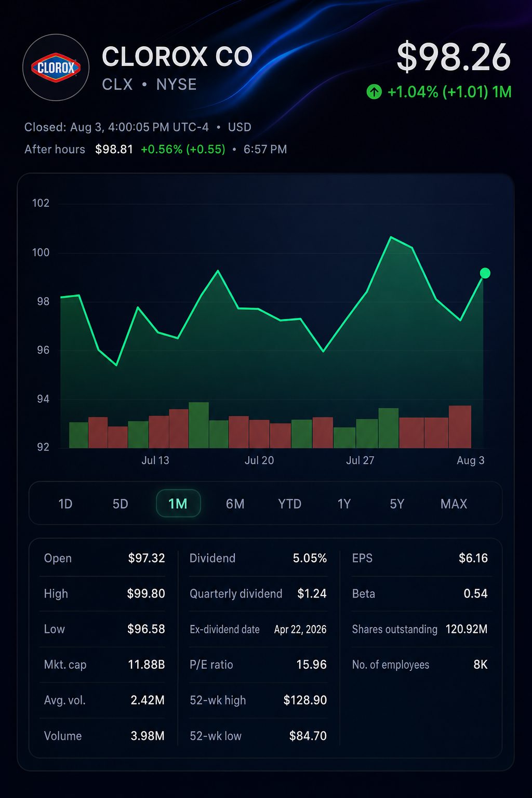The image size is (532, 798).
Task: Select the 1D time range tab
Action: 65,503
